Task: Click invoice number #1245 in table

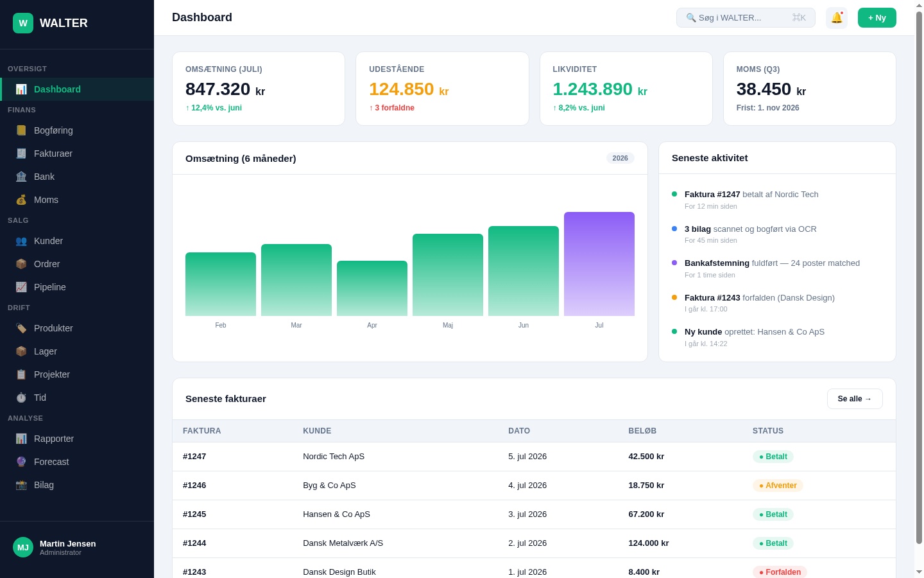Action: (194, 514)
